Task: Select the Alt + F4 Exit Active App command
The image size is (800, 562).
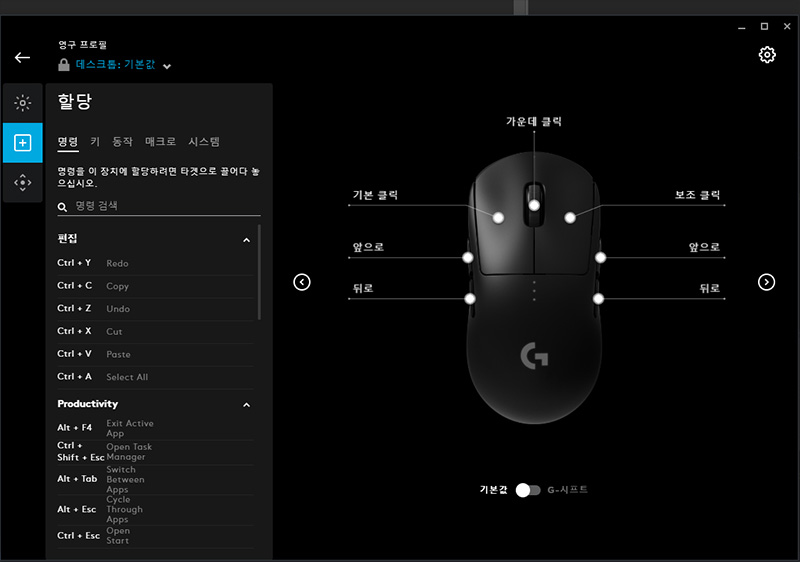Action: pos(155,428)
